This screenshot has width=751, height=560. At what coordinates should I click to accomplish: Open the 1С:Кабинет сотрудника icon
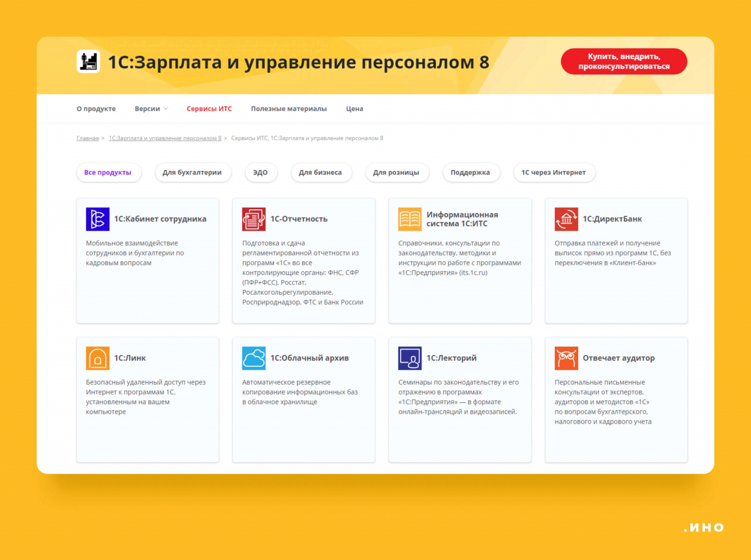98,219
